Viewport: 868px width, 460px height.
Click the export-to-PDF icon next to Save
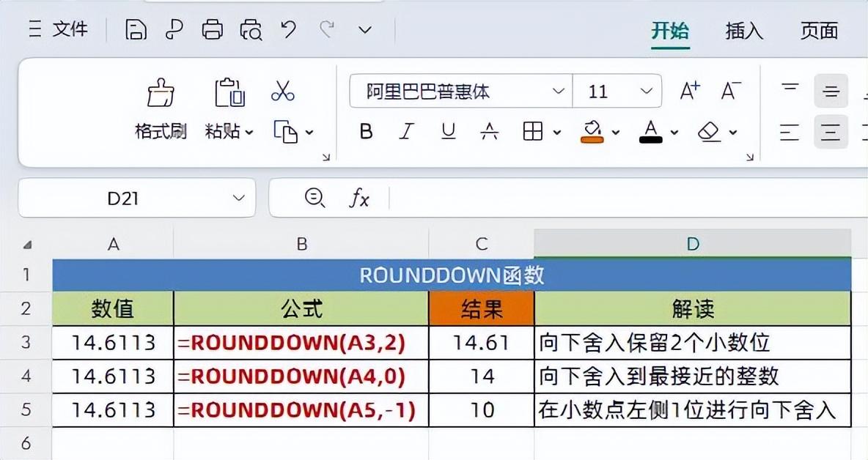[174, 29]
